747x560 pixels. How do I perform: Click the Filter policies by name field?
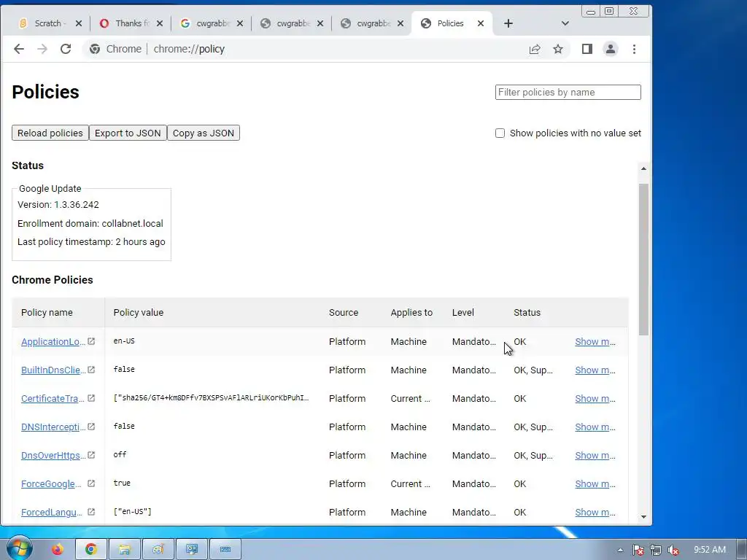coord(568,93)
